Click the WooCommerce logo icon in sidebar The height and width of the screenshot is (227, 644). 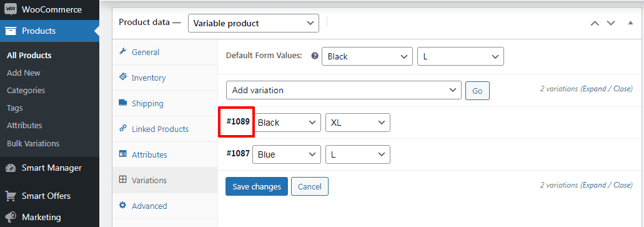click(x=11, y=9)
